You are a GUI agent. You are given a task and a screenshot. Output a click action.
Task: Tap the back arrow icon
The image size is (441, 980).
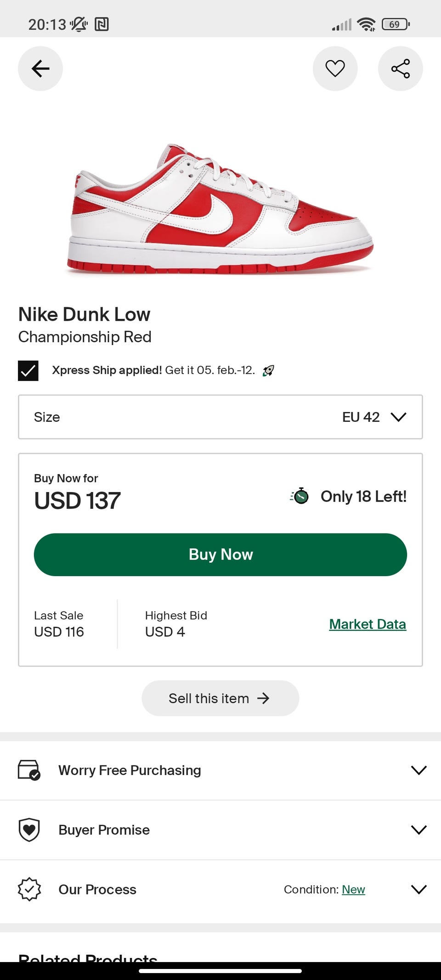click(40, 68)
